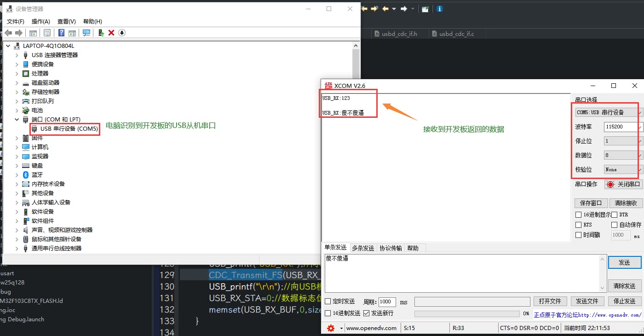
Task: Click the red X uninstall device icon
Action: click(x=111, y=33)
